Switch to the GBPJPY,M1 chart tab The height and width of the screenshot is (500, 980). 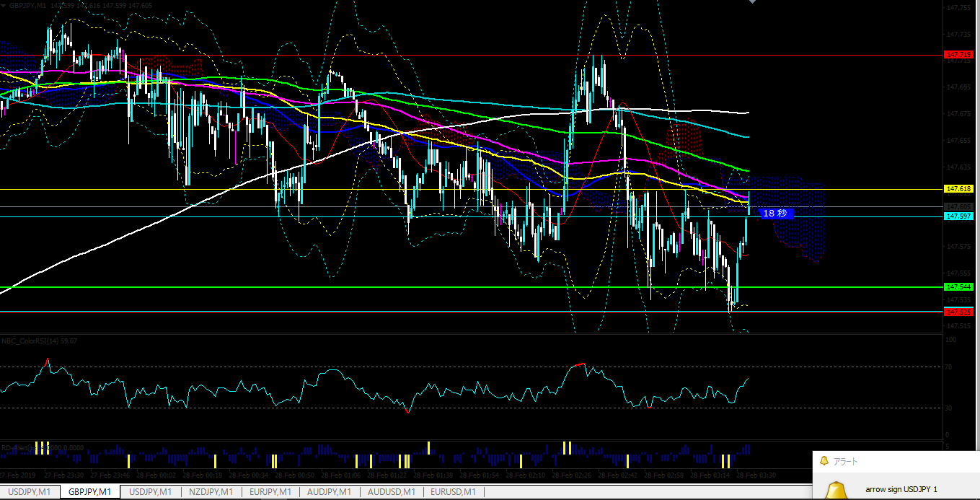[x=90, y=492]
